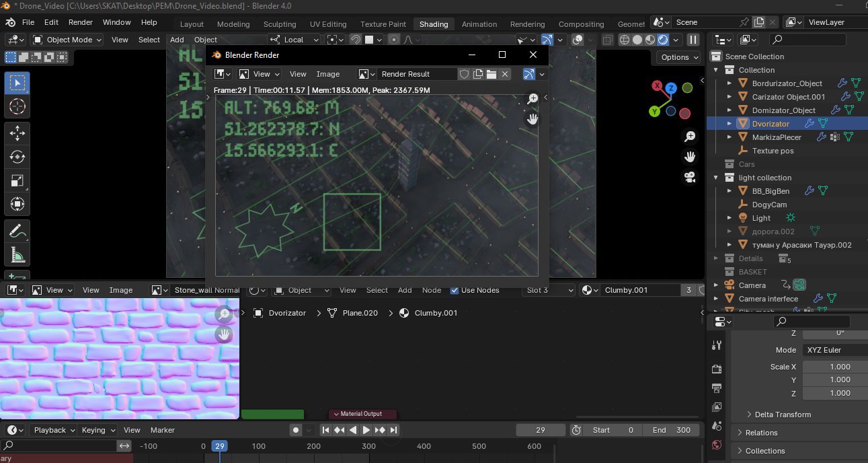Open the Render menu

tap(80, 22)
